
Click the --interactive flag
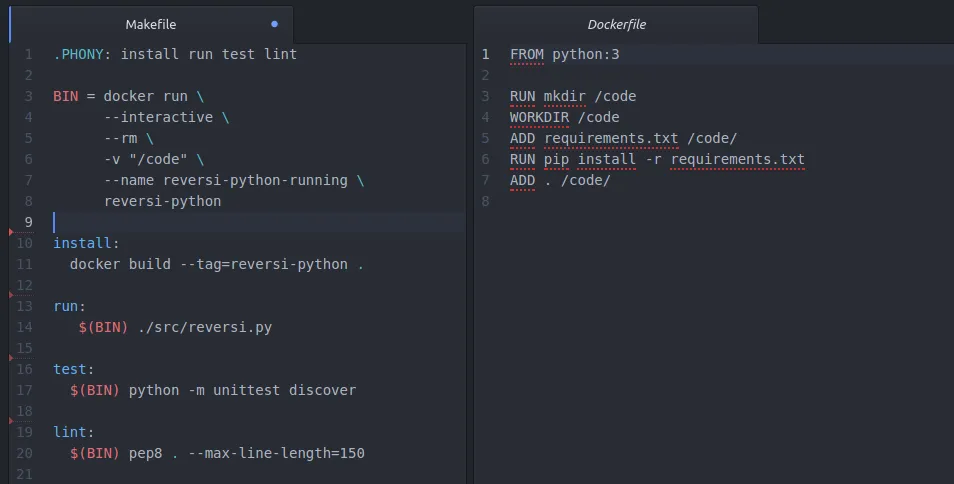[x=159, y=117]
